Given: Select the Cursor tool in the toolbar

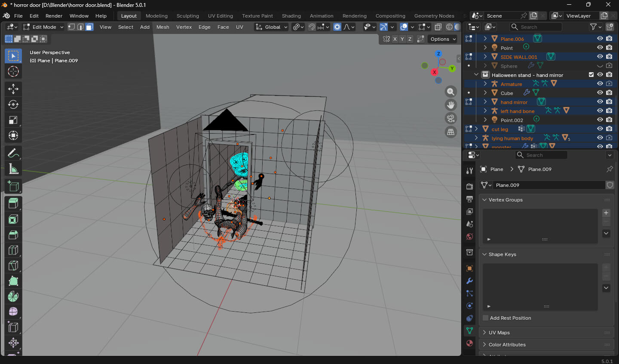Looking at the screenshot, I should (13, 72).
